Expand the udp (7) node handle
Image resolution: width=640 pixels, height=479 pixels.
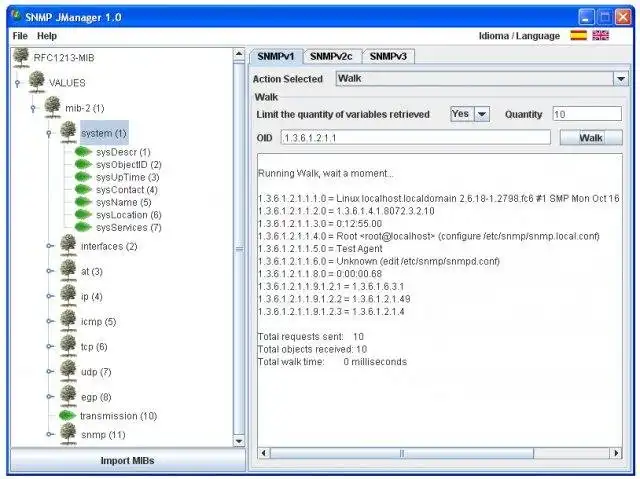[x=49, y=372]
